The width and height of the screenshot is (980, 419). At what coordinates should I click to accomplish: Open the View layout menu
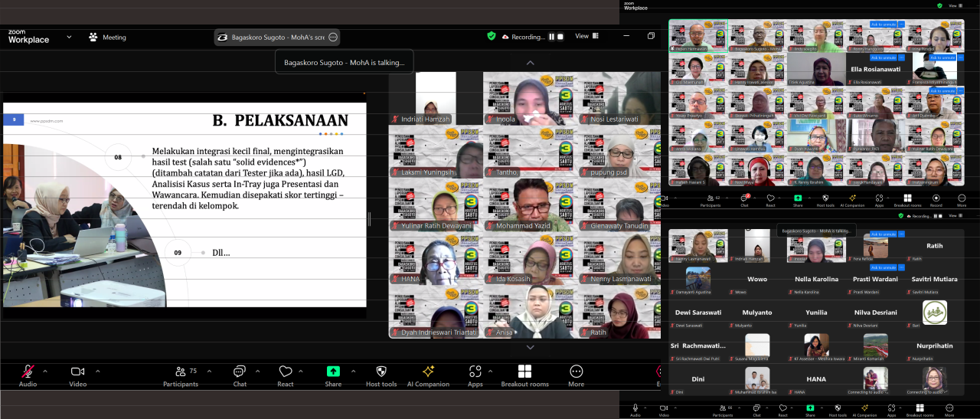(x=586, y=36)
